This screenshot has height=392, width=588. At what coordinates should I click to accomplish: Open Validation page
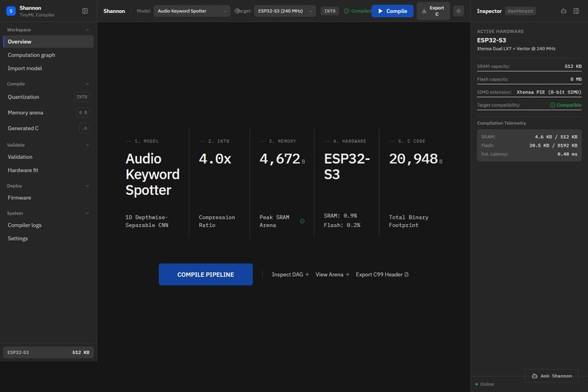(48, 157)
